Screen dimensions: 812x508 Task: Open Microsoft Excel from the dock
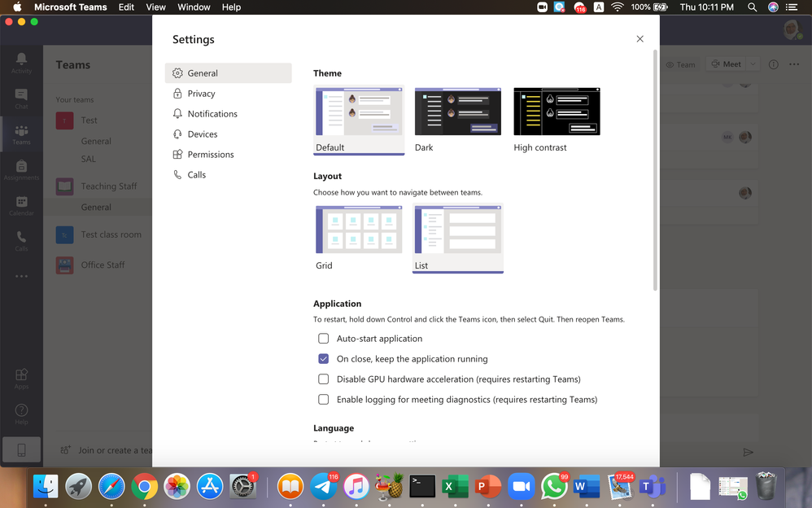pos(455,487)
